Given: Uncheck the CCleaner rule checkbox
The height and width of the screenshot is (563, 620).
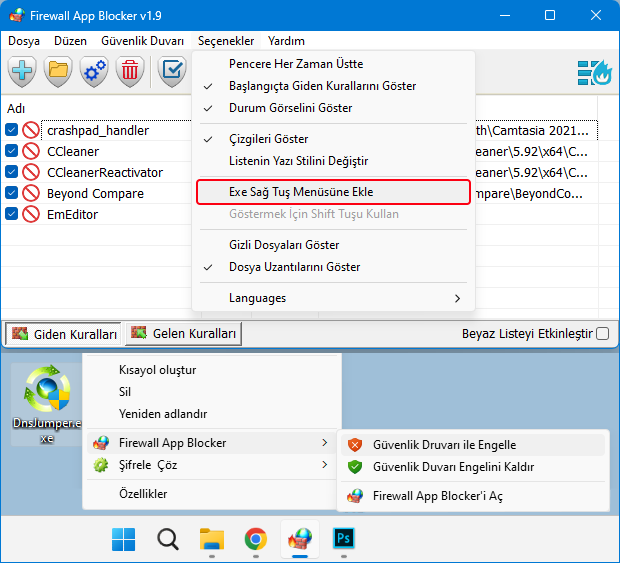Looking at the screenshot, I should 11,151.
